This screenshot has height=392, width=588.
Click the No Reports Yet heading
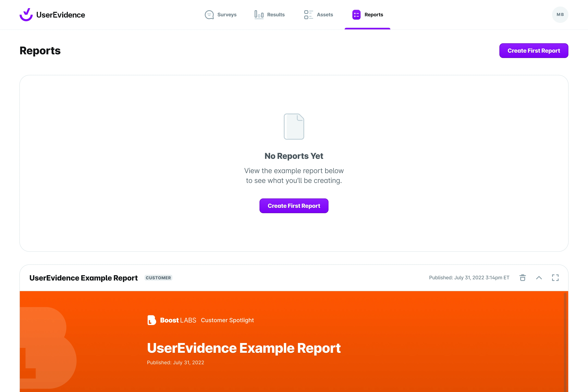(294, 156)
